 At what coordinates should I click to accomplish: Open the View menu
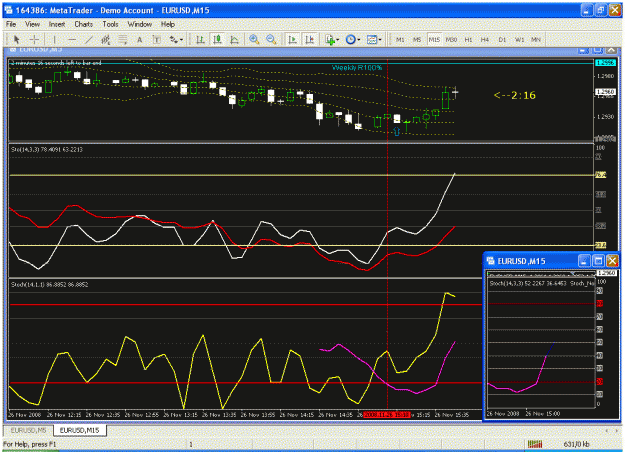(x=33, y=24)
